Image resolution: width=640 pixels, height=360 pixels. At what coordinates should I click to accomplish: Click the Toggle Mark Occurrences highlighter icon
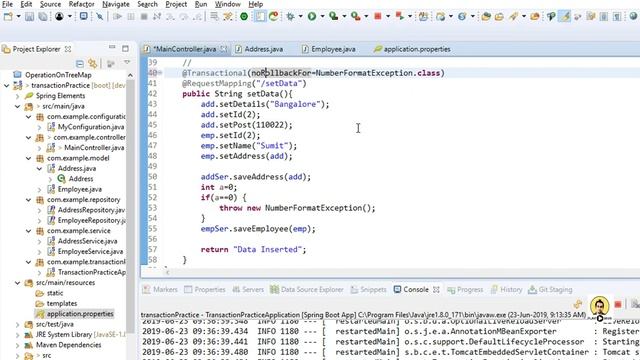pos(565,16)
